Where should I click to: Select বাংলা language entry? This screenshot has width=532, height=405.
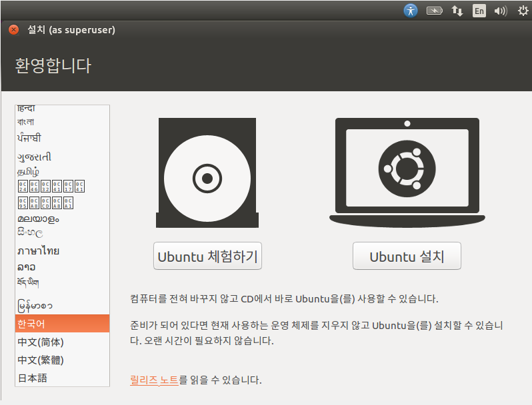coord(63,121)
